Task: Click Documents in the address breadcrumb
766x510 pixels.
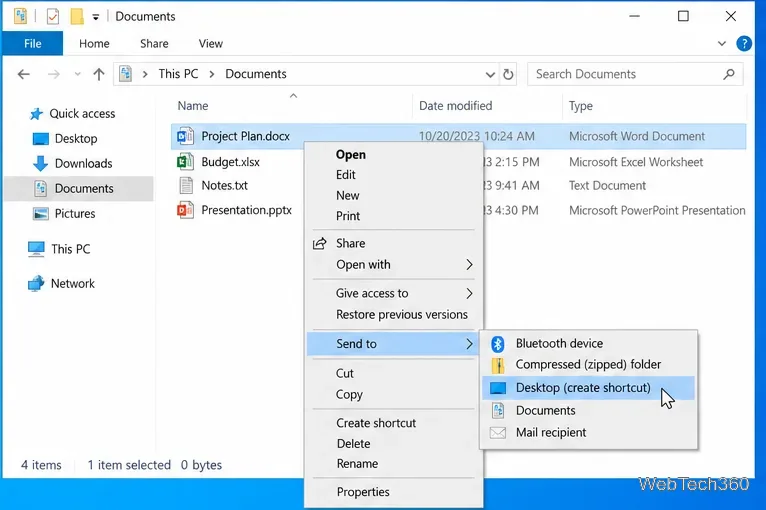Action: 255,74
